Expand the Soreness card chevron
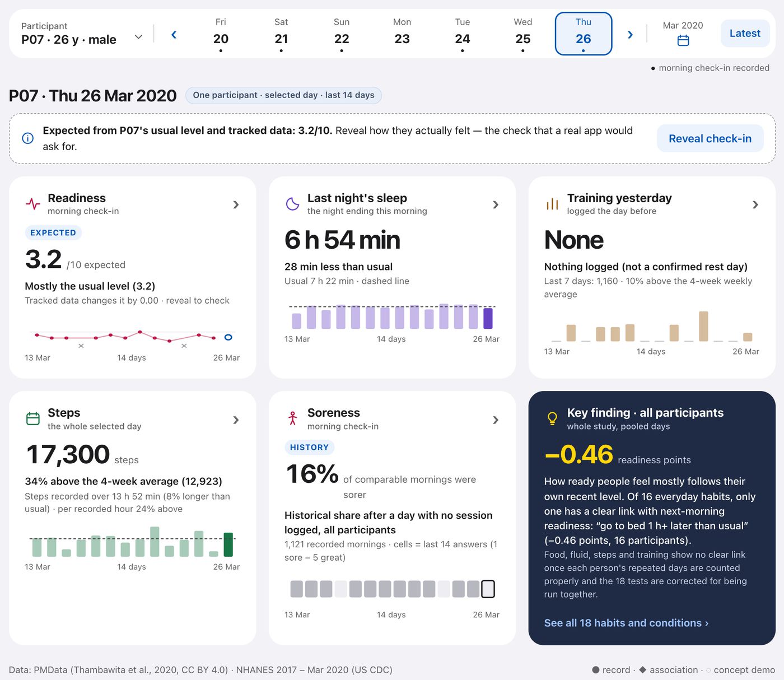Image resolution: width=784 pixels, height=680 pixels. pyautogui.click(x=496, y=420)
